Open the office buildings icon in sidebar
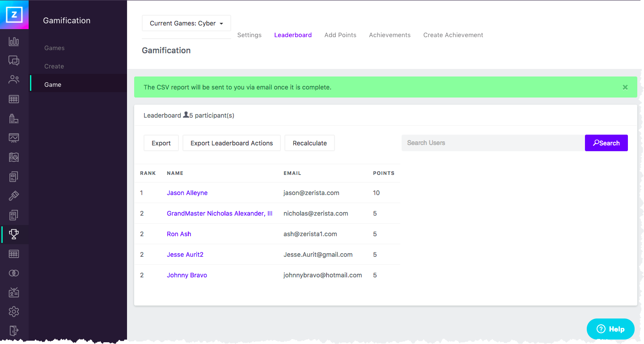This screenshot has width=644, height=344. tap(14, 119)
